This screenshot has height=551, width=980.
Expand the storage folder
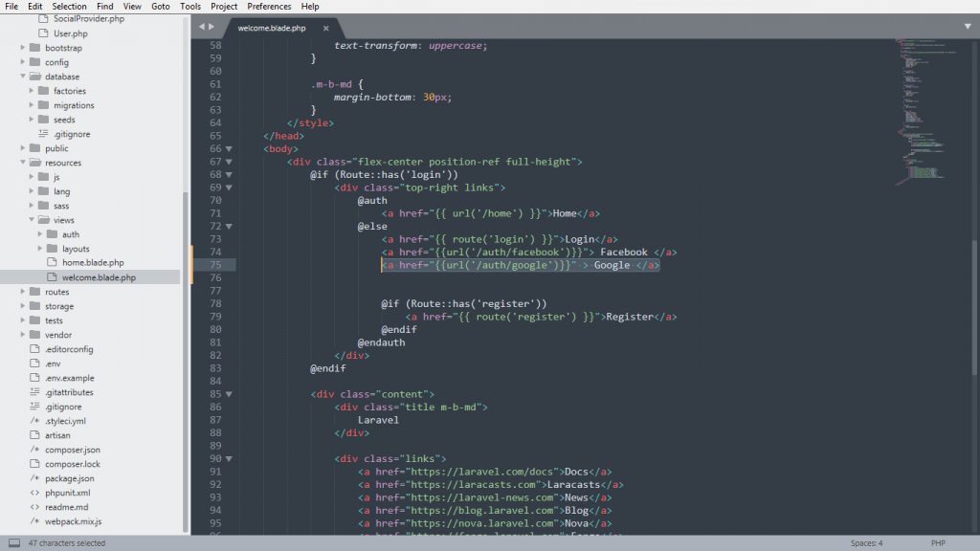[23, 306]
